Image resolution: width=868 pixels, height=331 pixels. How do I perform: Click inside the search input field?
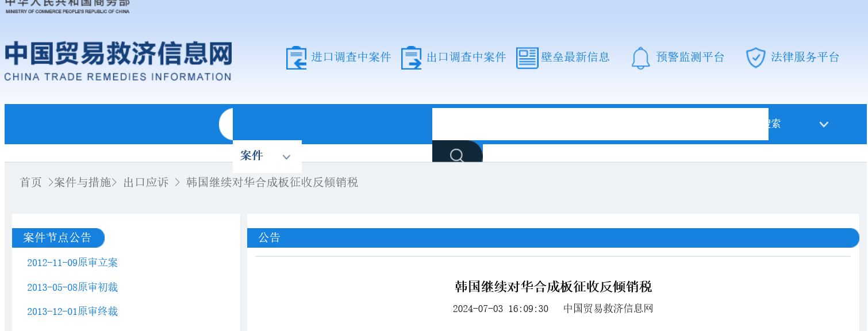[600, 124]
